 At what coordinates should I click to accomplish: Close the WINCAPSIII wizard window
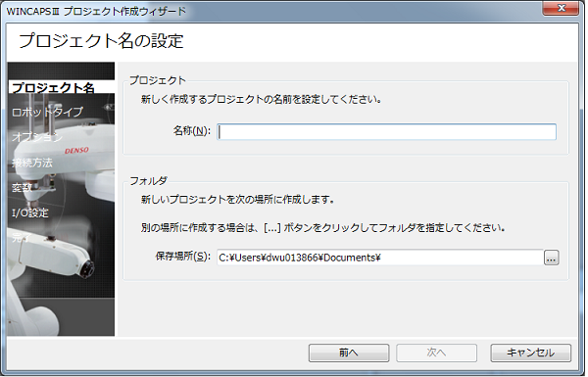tap(561, 8)
